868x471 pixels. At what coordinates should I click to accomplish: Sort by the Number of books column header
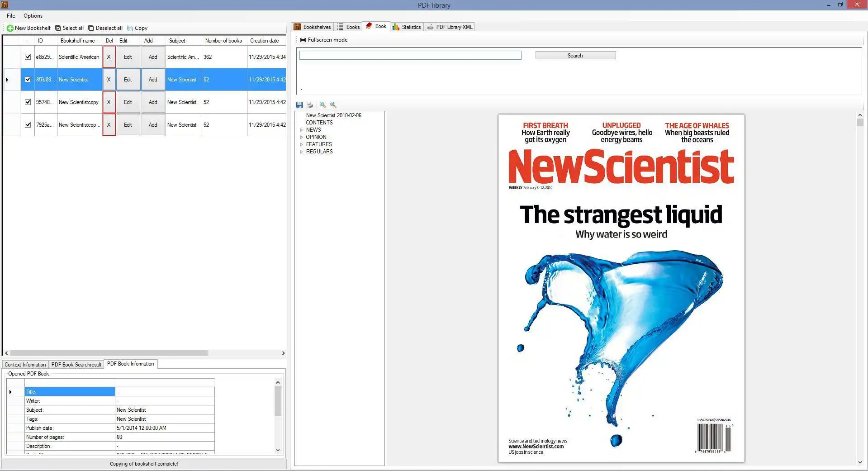(x=224, y=41)
